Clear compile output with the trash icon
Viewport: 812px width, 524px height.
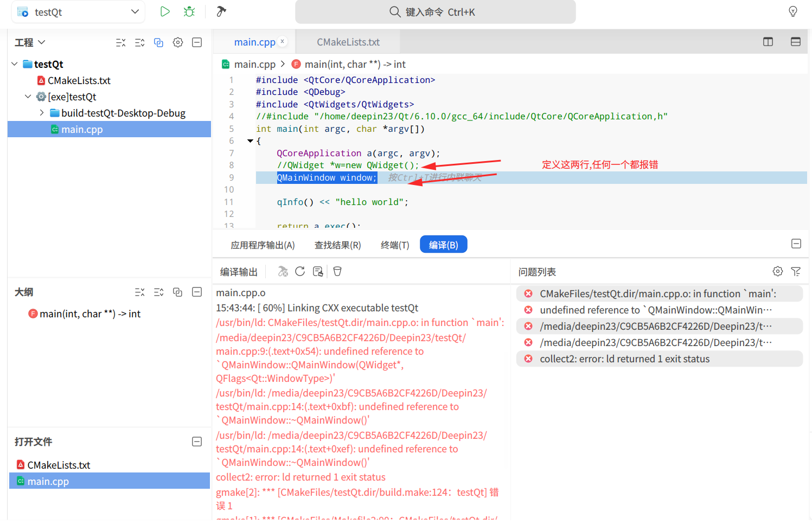(337, 271)
